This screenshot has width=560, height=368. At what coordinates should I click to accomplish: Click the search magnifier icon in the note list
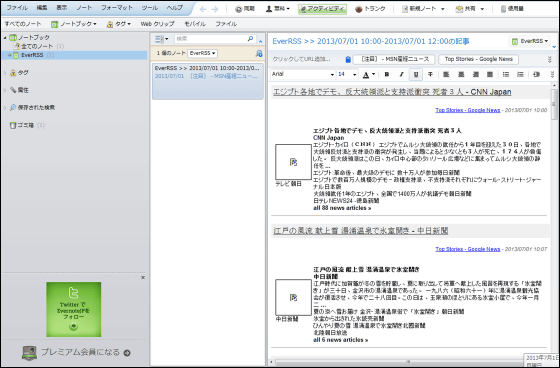pos(250,39)
